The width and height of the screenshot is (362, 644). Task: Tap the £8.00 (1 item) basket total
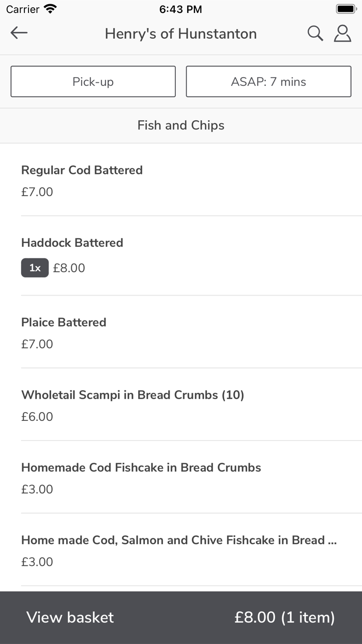click(284, 617)
